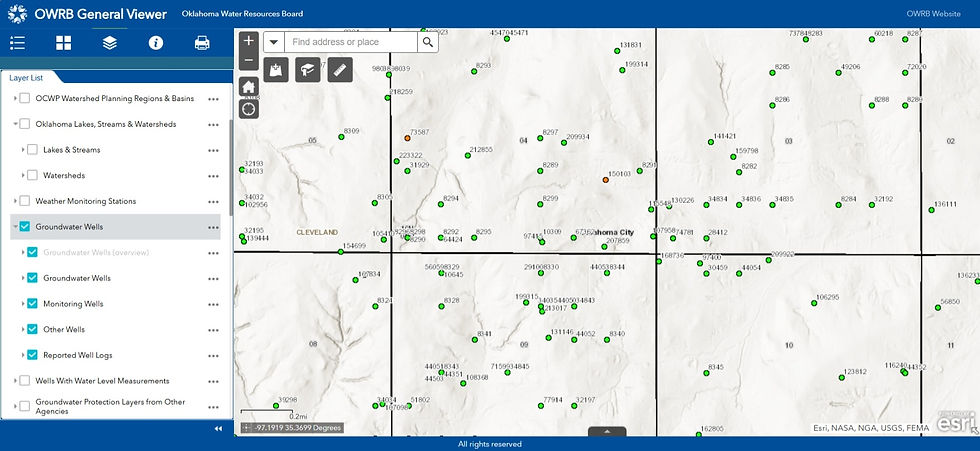This screenshot has width=980, height=451.
Task: Enable Oklahoma Lakes, Streams & Watersheds checkbox
Action: (x=24, y=124)
